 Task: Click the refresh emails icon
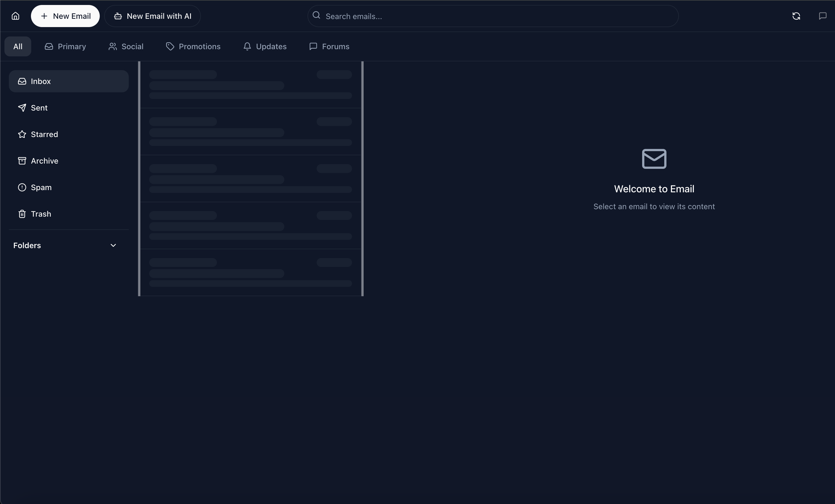(x=796, y=16)
